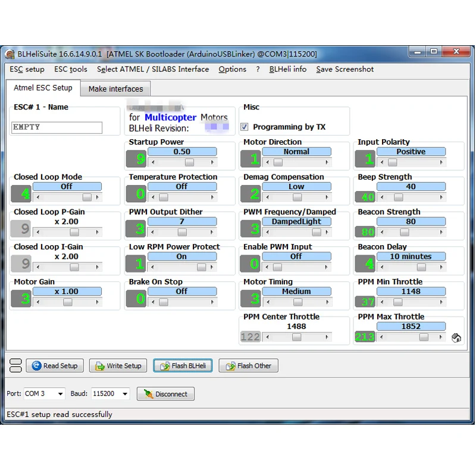This screenshot has width=476, height=476.
Task: Click the right arrow of Startup Power slider
Action: 212,162
